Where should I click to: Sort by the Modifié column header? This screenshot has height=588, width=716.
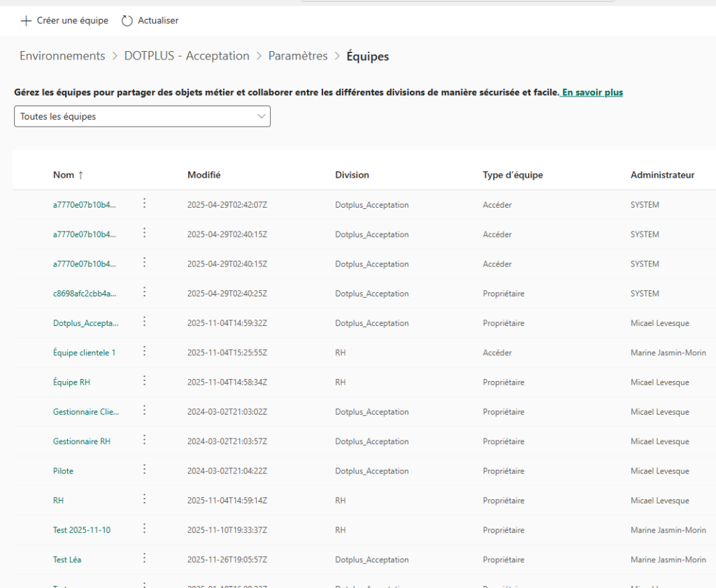point(203,175)
